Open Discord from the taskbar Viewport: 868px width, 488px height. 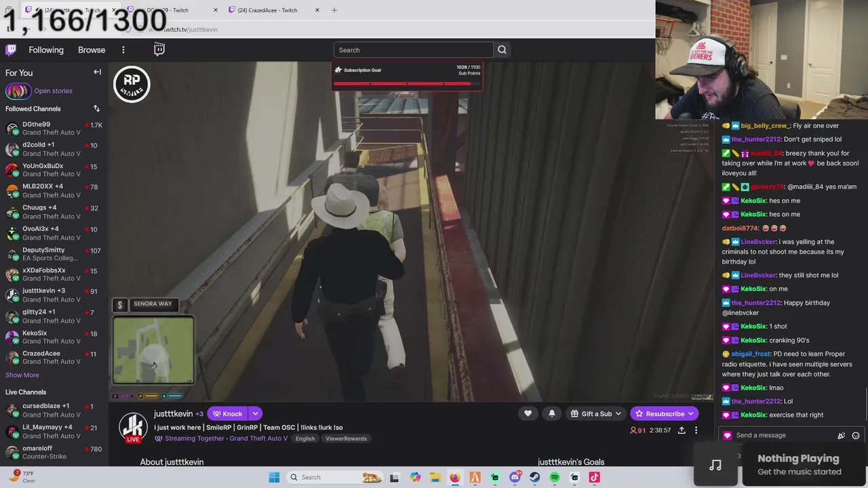coord(515,477)
